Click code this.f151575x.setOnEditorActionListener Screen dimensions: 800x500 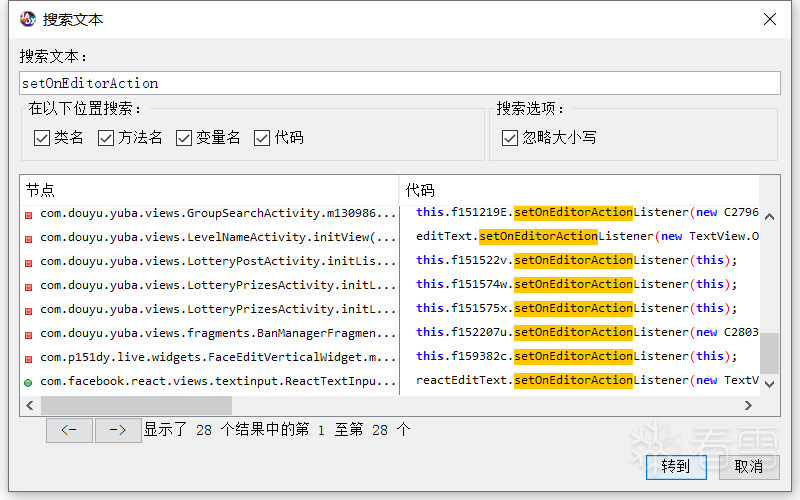tap(577, 308)
